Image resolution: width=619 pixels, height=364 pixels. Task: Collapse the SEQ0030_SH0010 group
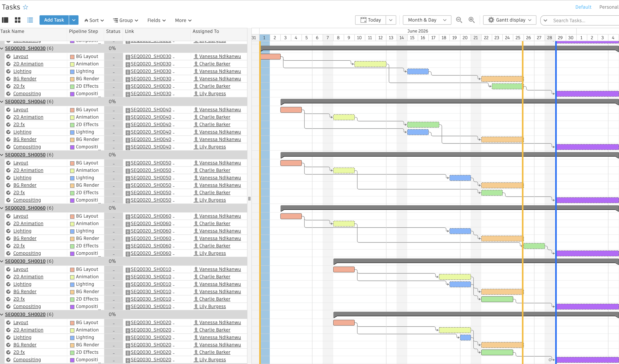pyautogui.click(x=2, y=261)
